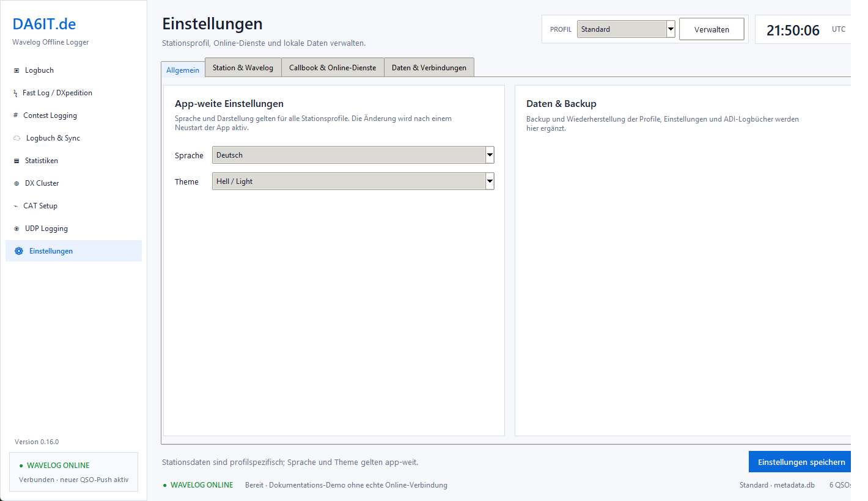Click the DX Cluster icon
868x501 pixels.
pyautogui.click(x=17, y=183)
